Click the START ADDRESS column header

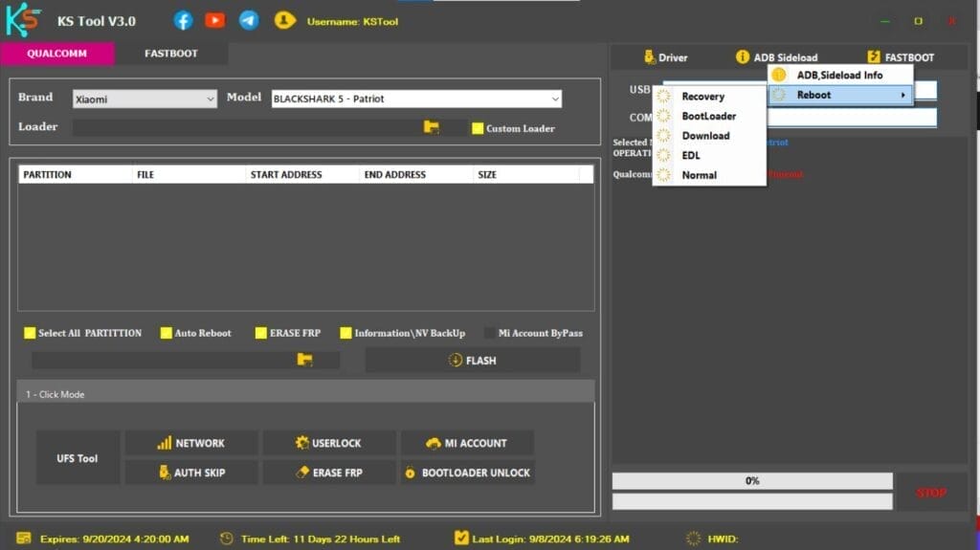[x=302, y=174]
